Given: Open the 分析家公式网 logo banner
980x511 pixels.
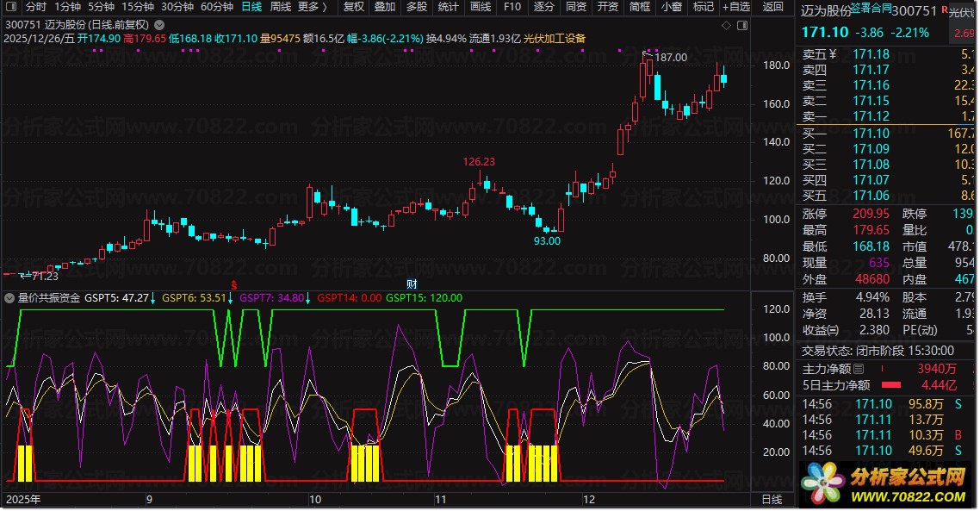Looking at the screenshot, I should pos(885,484).
